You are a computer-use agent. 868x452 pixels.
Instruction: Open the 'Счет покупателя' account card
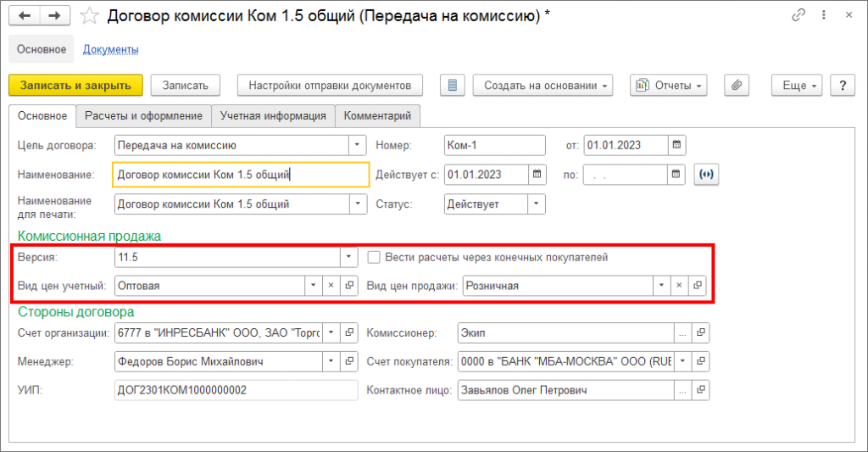701,361
